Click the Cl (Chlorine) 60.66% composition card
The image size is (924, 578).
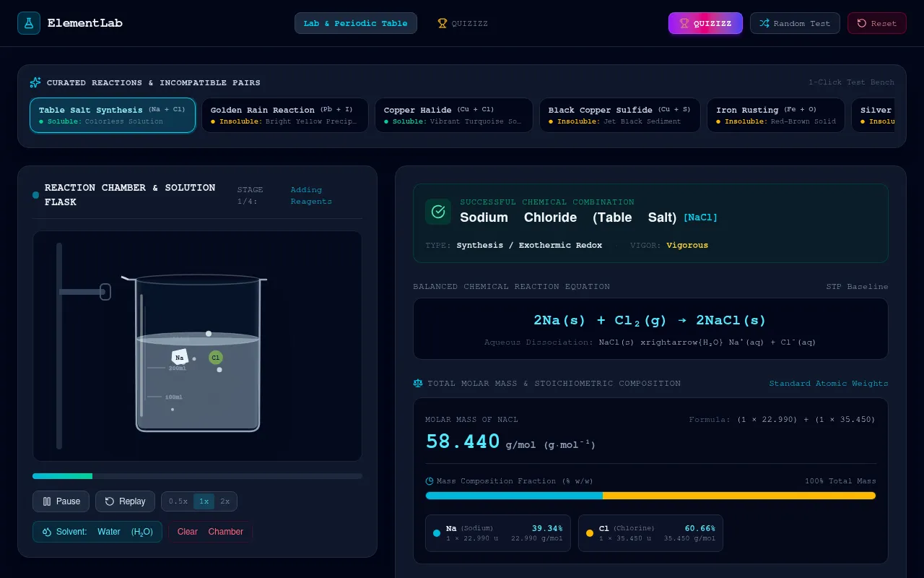[650, 533]
